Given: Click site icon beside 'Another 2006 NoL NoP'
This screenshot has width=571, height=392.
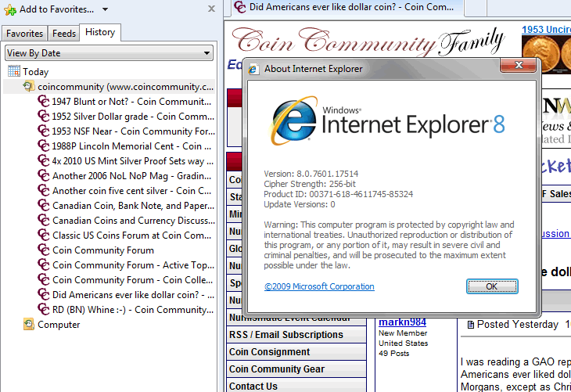Looking at the screenshot, I should 43,175.
